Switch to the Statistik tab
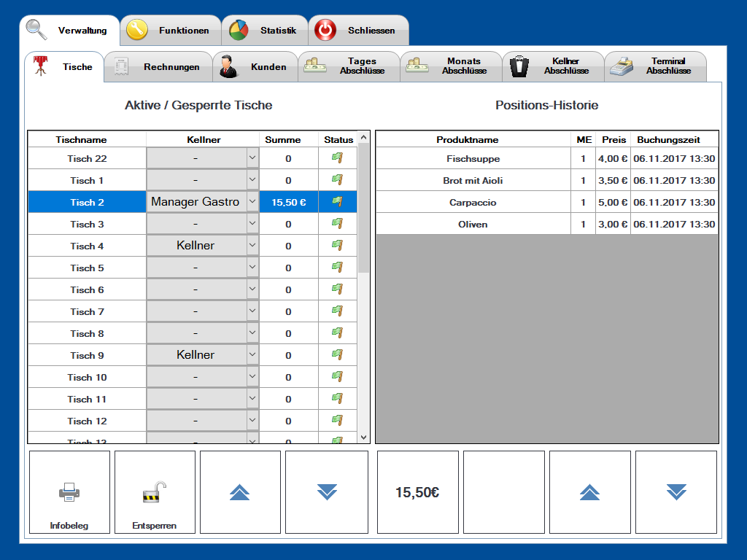Screen dimensions: 747x560 point(264,31)
